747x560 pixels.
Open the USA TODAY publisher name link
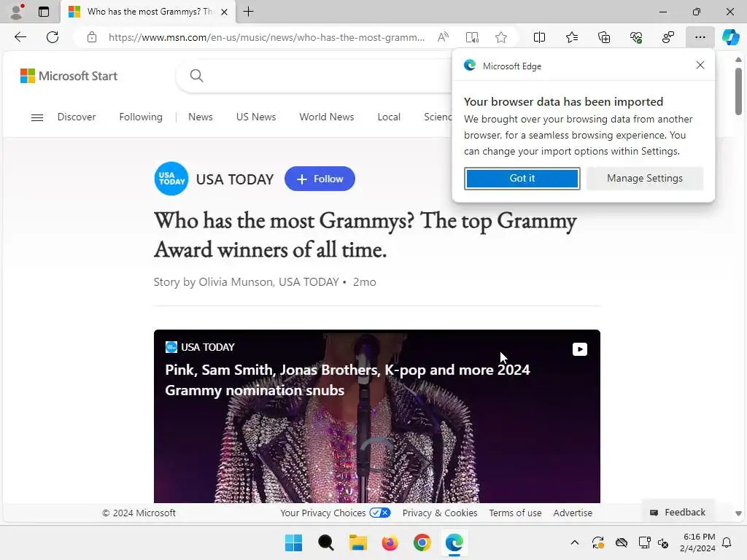point(235,179)
